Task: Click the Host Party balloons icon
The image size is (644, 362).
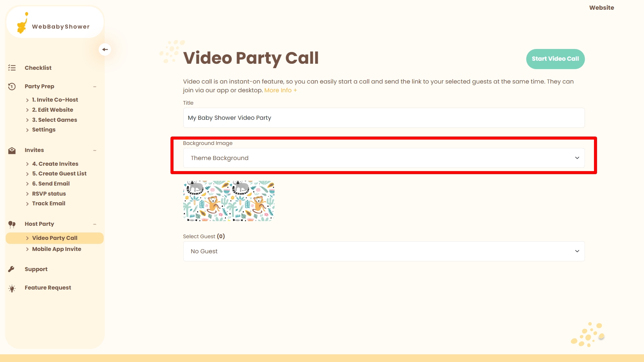Action: (x=12, y=224)
